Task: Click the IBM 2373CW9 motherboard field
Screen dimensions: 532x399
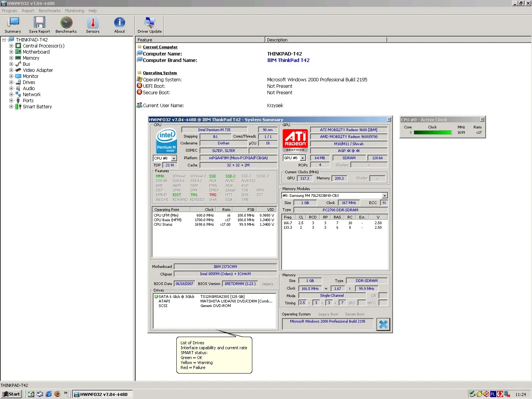Action: (x=225, y=266)
